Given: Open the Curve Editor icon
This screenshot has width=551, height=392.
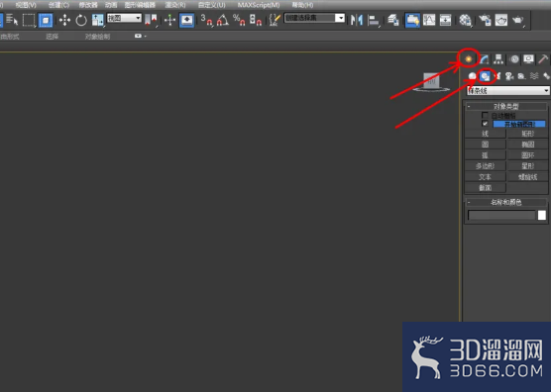Looking at the screenshot, I should pyautogui.click(x=429, y=20).
